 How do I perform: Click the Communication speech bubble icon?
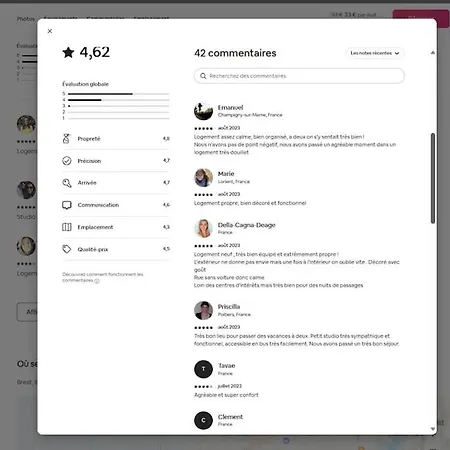(67, 205)
